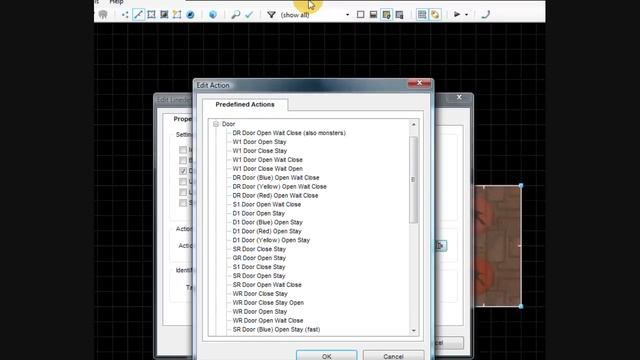This screenshot has height=360, width=640.
Task: Select 'W1 Door Open Stay'
Action: [x=260, y=142]
